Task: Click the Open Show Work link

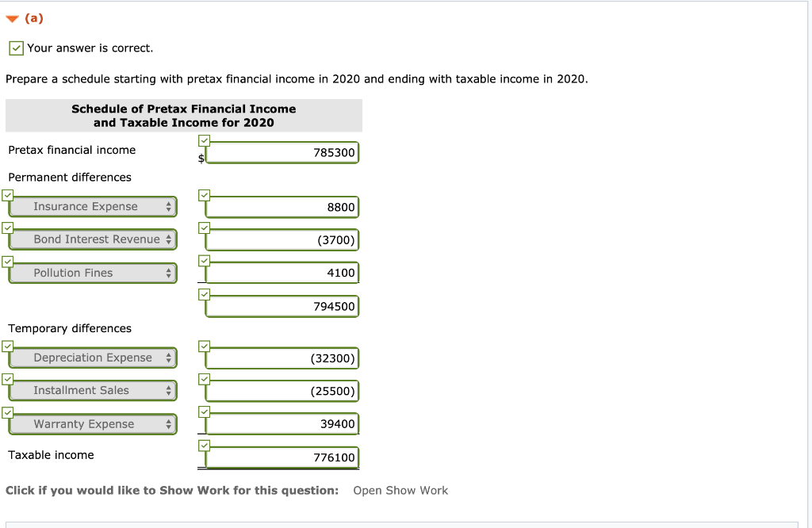Action: pyautogui.click(x=400, y=490)
